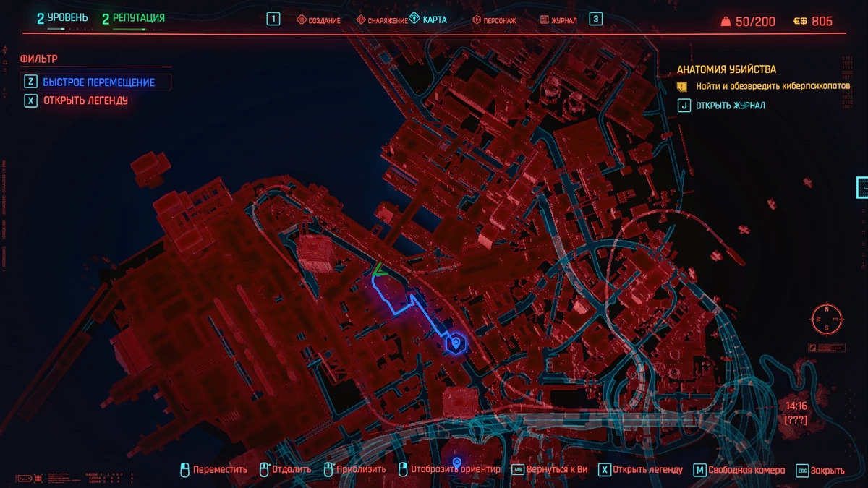The height and width of the screenshot is (488, 868).
Task: Click the objective Найти и обезвредить киберпсихопатов
Action: (773, 86)
